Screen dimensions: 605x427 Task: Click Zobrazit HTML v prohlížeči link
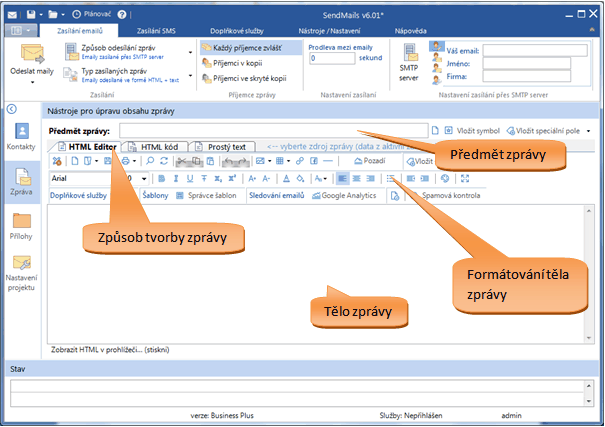coord(110,351)
